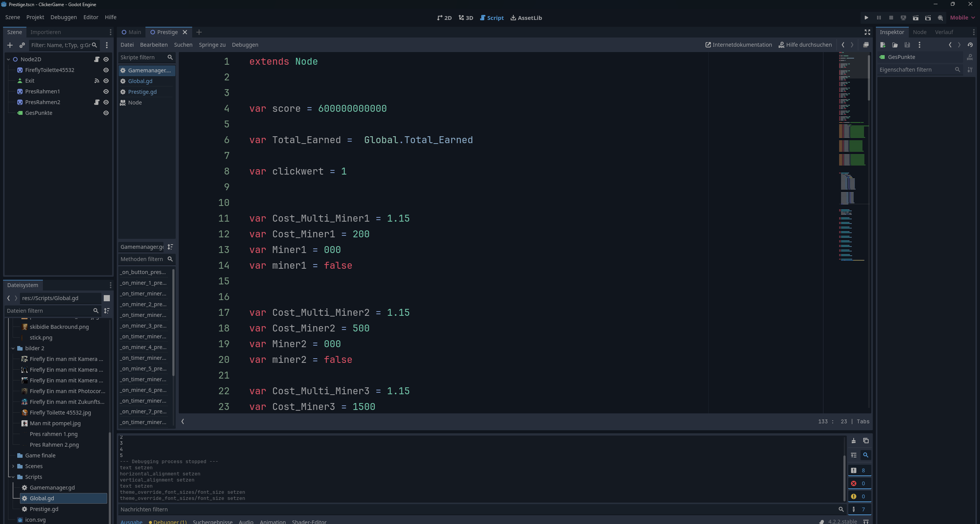Load a resource in the Inspector
Screen dimensions: 980x524
(895, 45)
